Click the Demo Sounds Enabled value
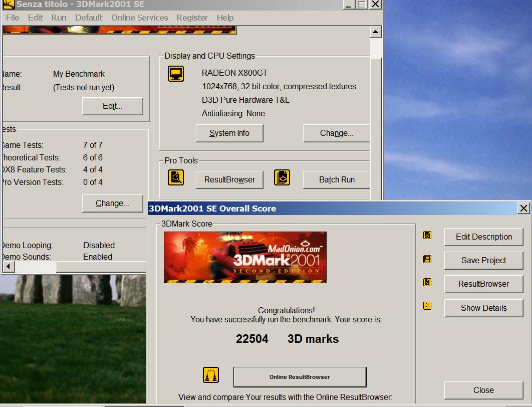532x407 pixels. [98, 257]
